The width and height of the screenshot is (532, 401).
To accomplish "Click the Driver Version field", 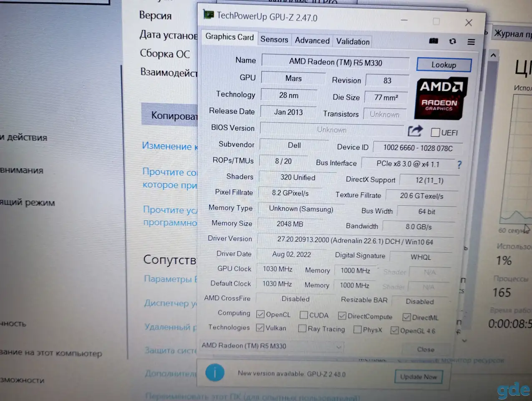I will [x=355, y=241].
